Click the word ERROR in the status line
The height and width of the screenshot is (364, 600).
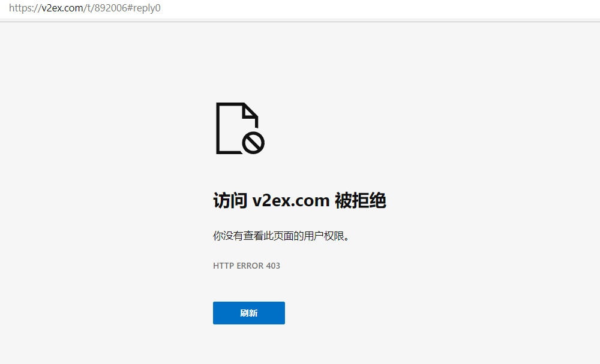(250, 266)
